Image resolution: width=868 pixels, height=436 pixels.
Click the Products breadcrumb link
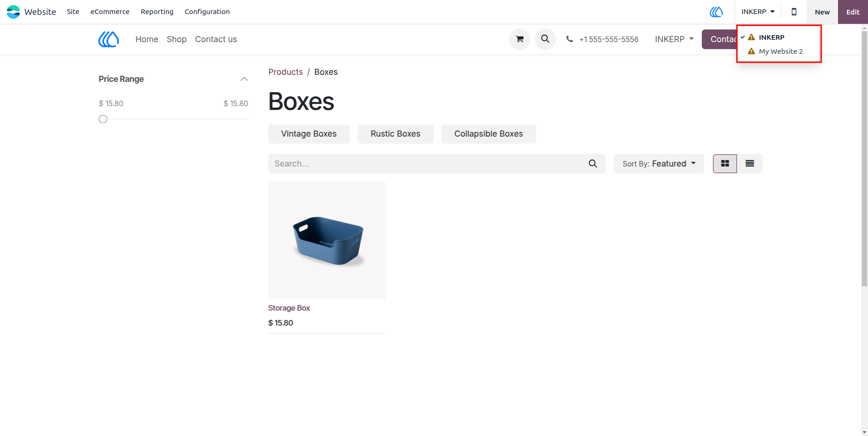point(286,72)
